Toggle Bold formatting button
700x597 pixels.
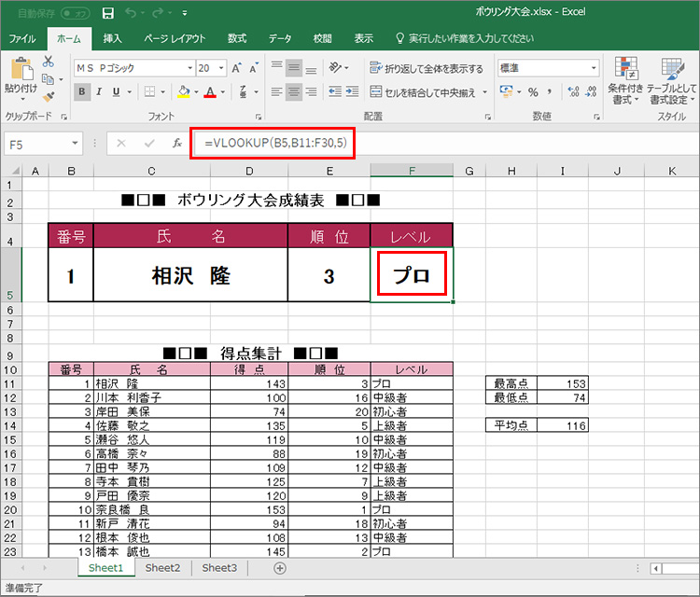[82, 92]
